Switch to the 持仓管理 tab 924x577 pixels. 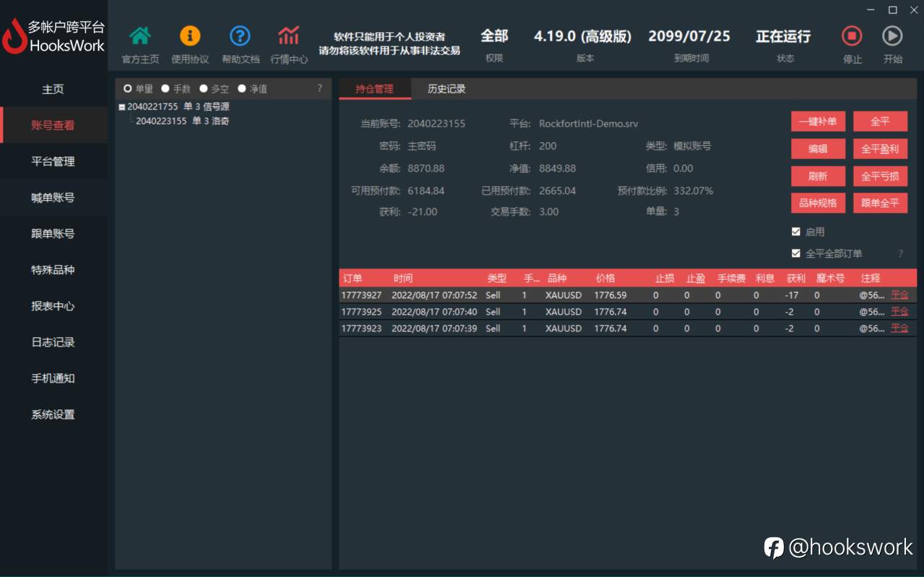[x=375, y=89]
